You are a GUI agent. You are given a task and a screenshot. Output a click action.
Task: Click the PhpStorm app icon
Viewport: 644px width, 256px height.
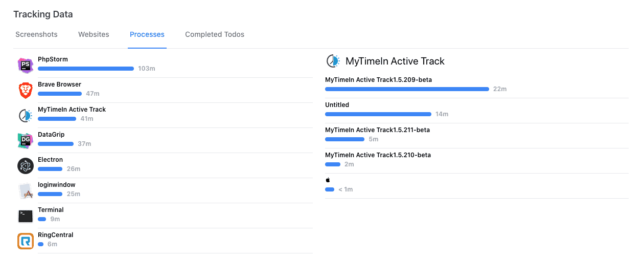point(26,65)
